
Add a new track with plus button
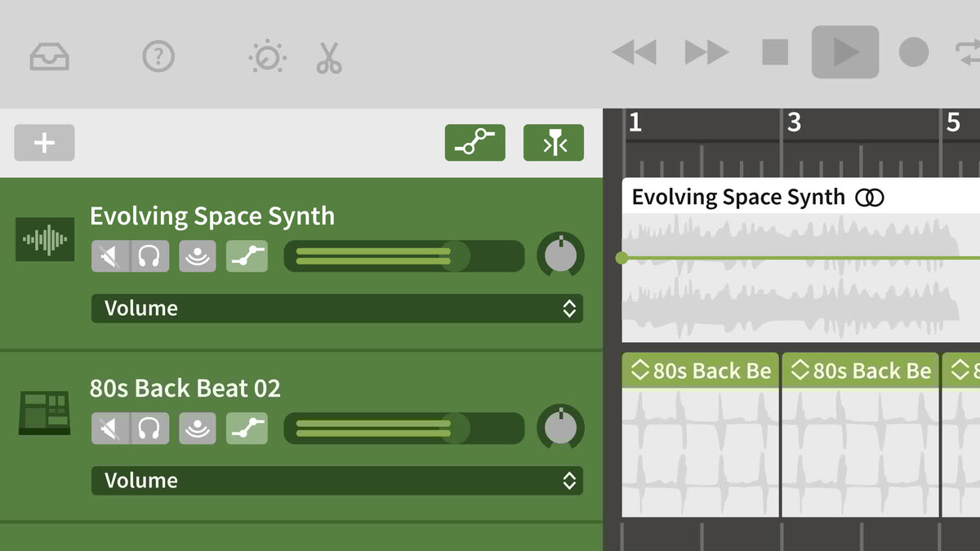click(44, 143)
